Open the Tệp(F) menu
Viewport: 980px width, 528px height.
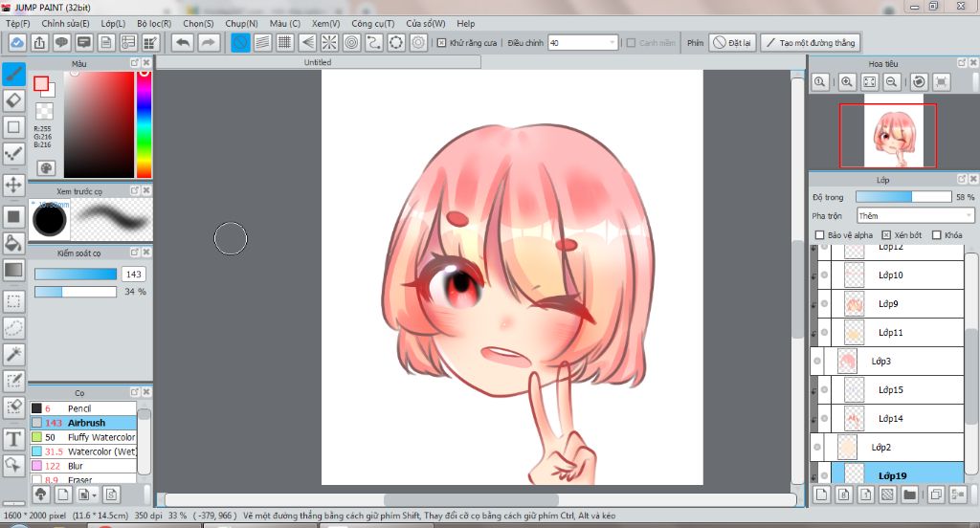(17, 23)
